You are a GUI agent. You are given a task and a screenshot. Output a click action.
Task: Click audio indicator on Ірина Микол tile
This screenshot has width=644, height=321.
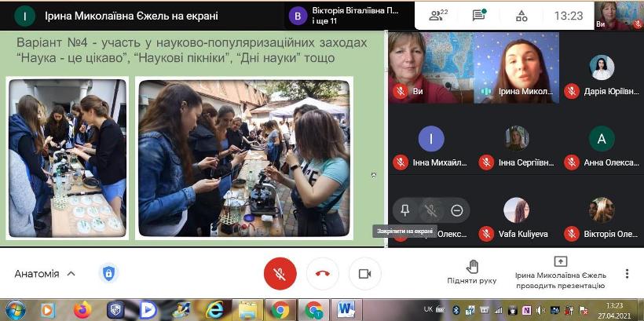486,91
